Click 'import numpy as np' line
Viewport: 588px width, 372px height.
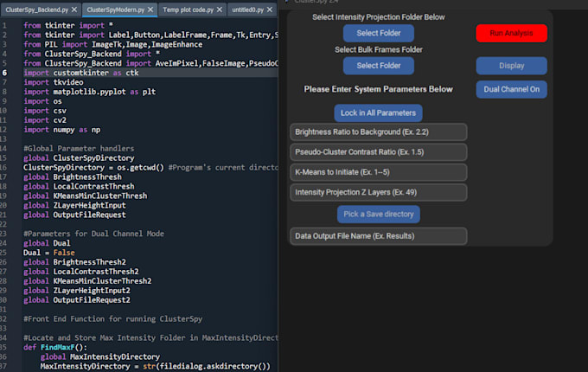tap(62, 130)
